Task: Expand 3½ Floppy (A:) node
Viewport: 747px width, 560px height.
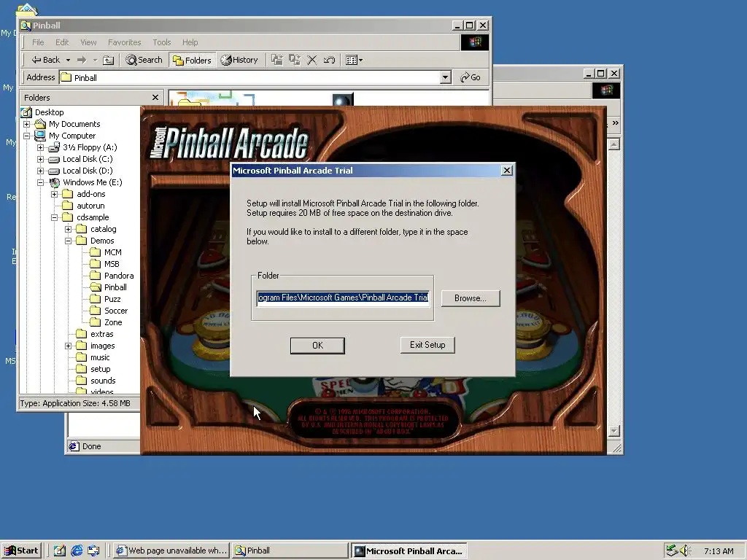Action: 41,147
